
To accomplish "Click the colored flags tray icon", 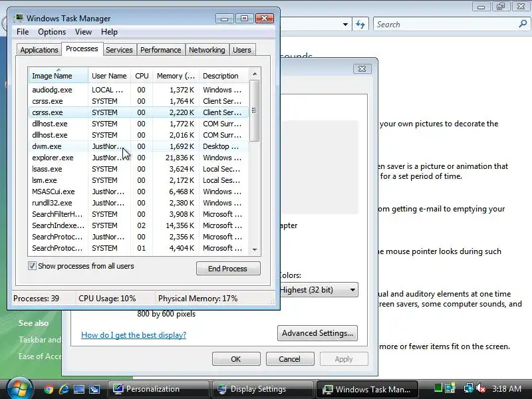I will coord(450,388).
